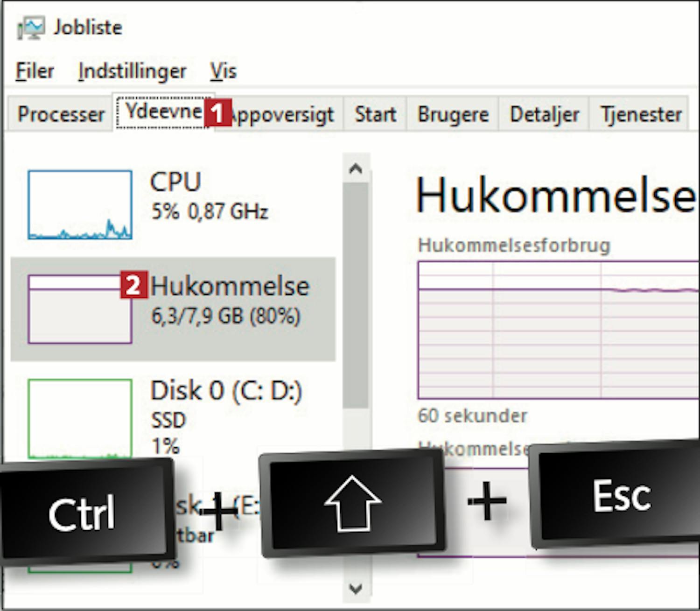The image size is (700, 611).
Task: Click the Hukommelsesforbrug memory usage graph
Action: tap(558, 330)
